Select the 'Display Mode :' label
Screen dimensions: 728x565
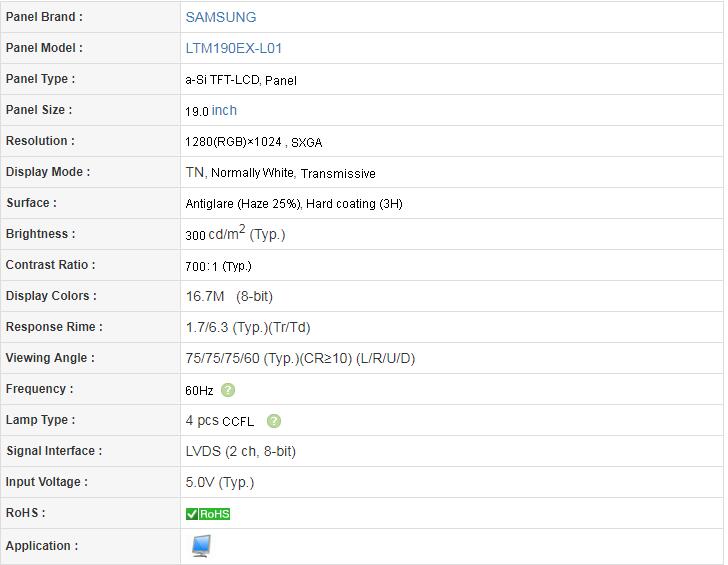[48, 172]
